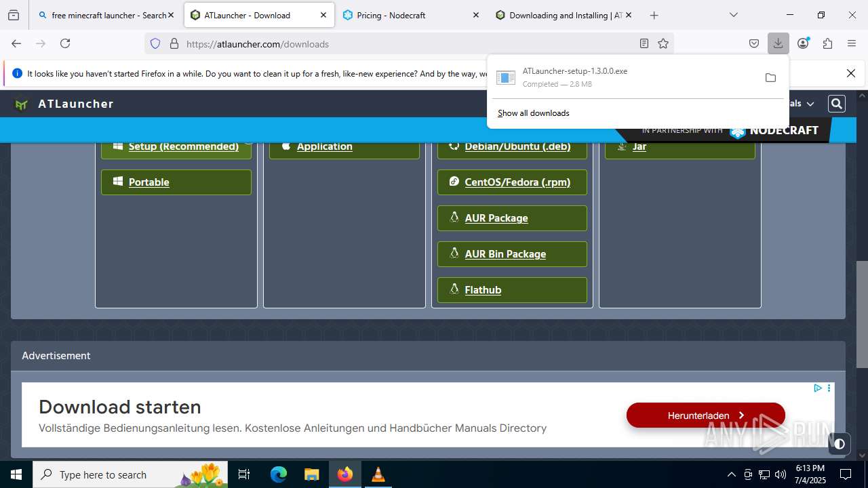The image size is (868, 488).
Task: Close the ATLauncher - Download tab
Action: click(x=323, y=15)
